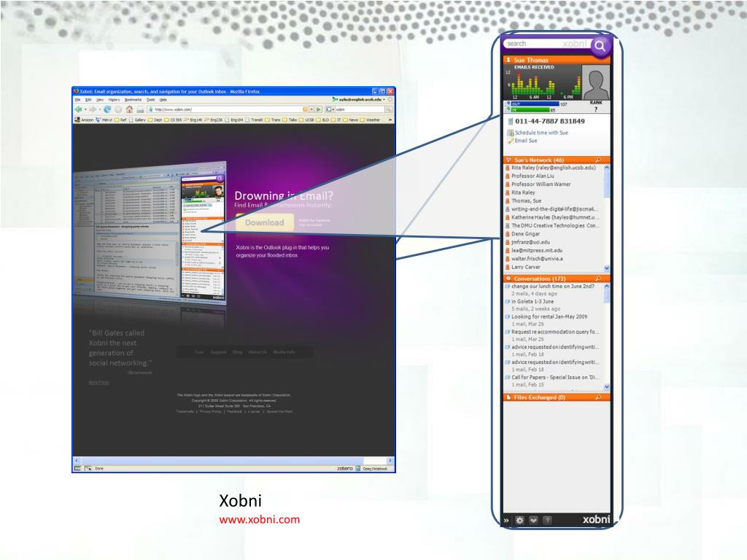Select contact Katherine Hayles
The width and height of the screenshot is (747, 560).
[554, 217]
